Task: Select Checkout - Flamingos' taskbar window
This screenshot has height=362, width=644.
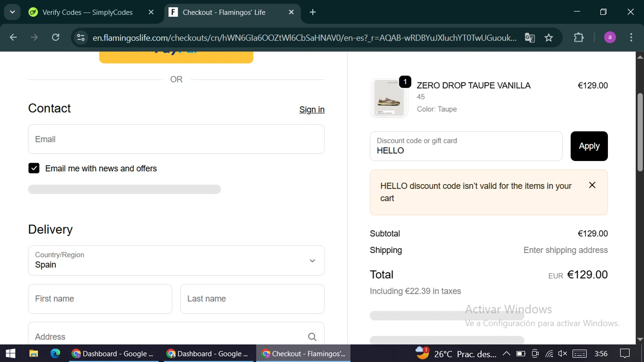Action: click(x=304, y=353)
